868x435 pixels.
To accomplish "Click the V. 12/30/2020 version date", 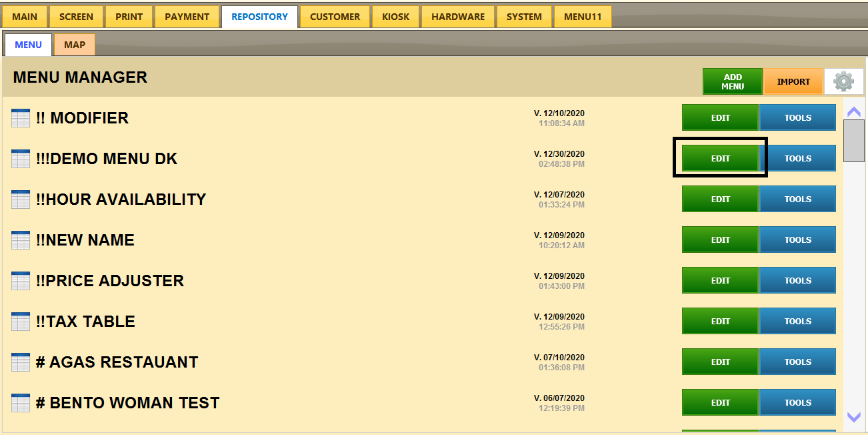I will pyautogui.click(x=559, y=154).
